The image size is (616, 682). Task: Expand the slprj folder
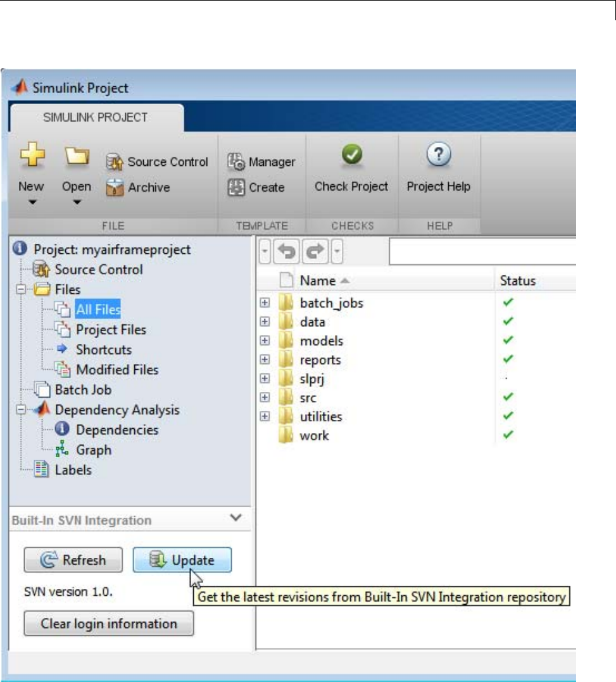coord(264,379)
